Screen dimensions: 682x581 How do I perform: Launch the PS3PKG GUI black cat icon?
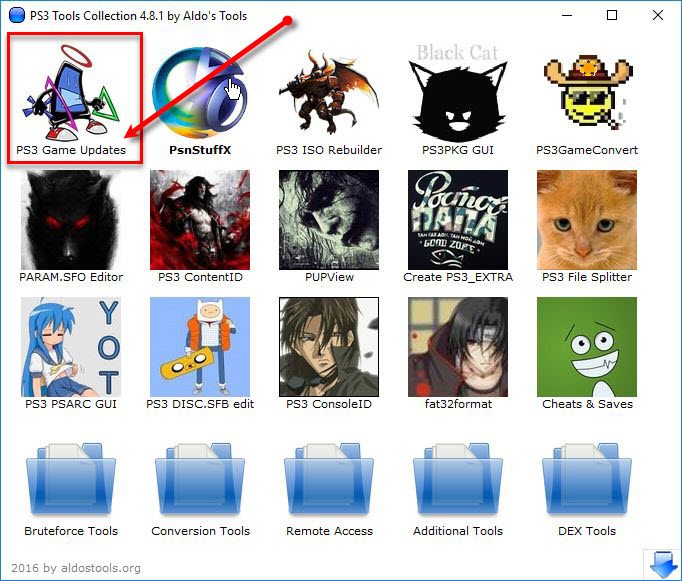tap(458, 92)
